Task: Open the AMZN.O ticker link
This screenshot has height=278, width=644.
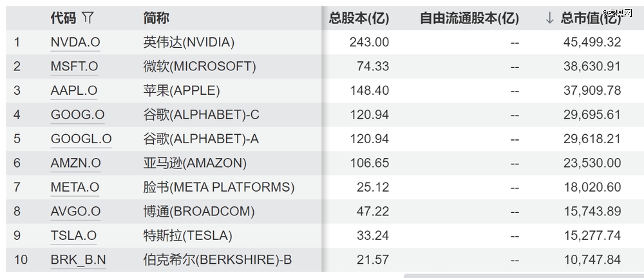Action: point(75,163)
